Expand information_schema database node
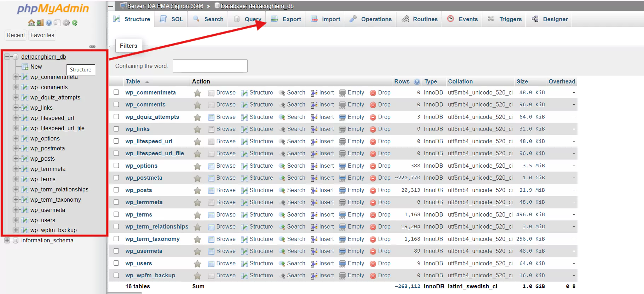The width and height of the screenshot is (644, 294). point(7,240)
